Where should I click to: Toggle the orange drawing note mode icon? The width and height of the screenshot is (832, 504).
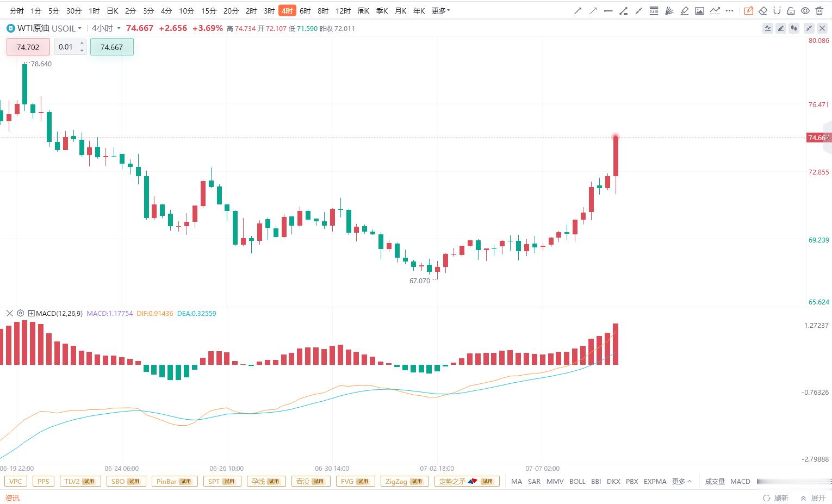748,11
